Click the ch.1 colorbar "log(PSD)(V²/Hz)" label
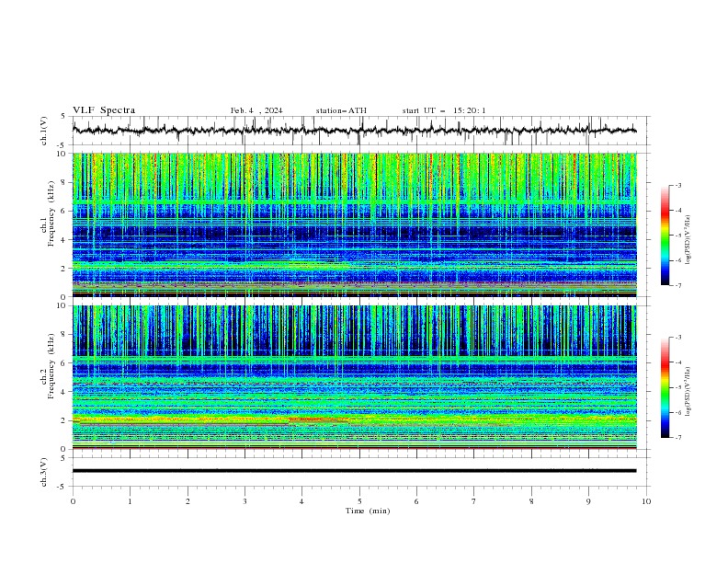 coord(688,240)
